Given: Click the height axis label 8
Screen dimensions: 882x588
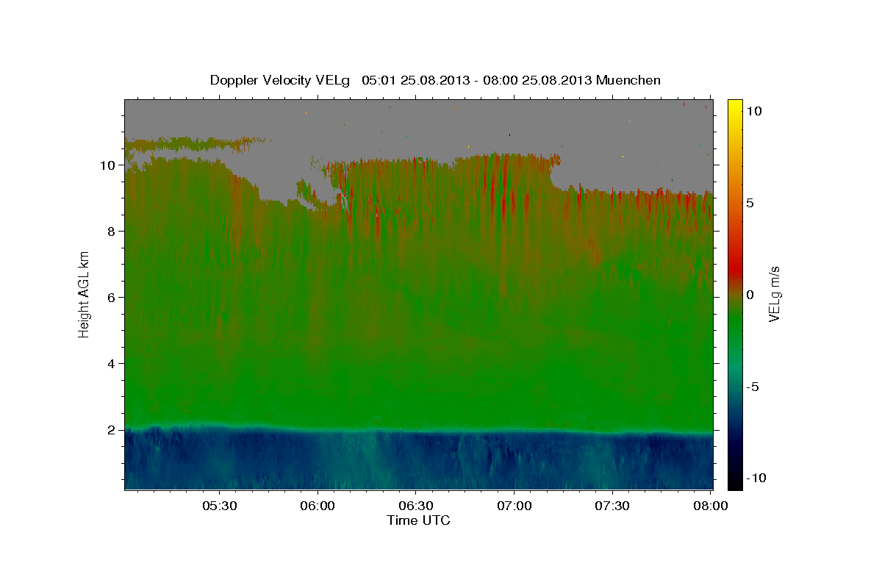Looking at the screenshot, I should (x=113, y=232).
